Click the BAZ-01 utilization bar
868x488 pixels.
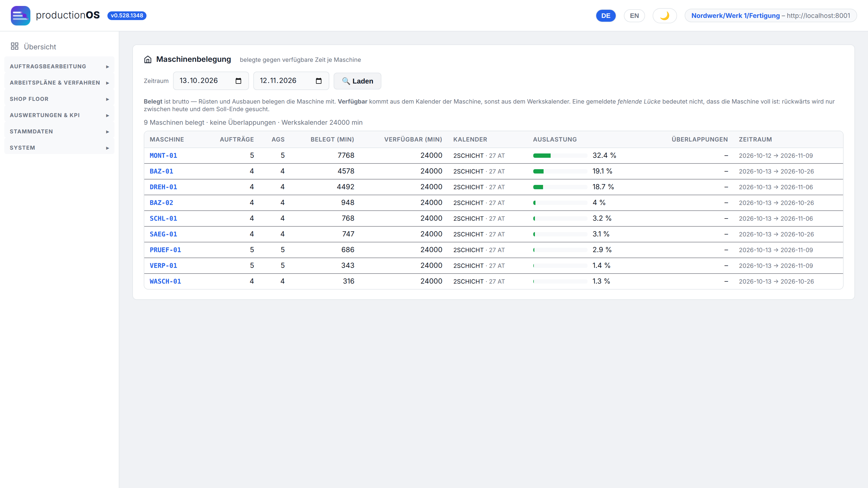point(560,171)
